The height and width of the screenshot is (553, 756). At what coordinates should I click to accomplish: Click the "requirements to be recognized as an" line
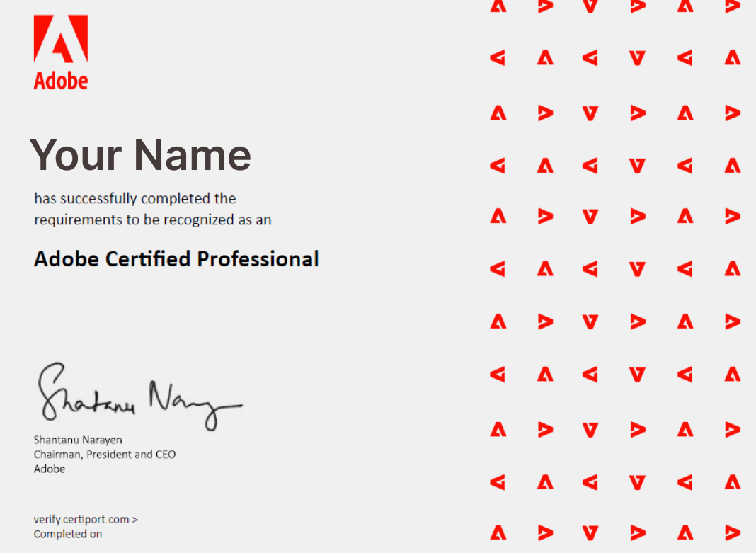[x=152, y=220]
